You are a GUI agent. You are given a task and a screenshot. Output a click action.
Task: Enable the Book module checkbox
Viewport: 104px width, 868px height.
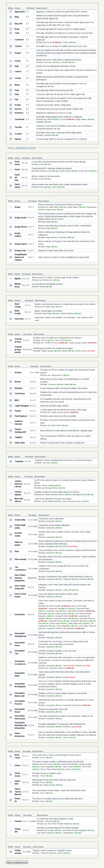[10, 29]
